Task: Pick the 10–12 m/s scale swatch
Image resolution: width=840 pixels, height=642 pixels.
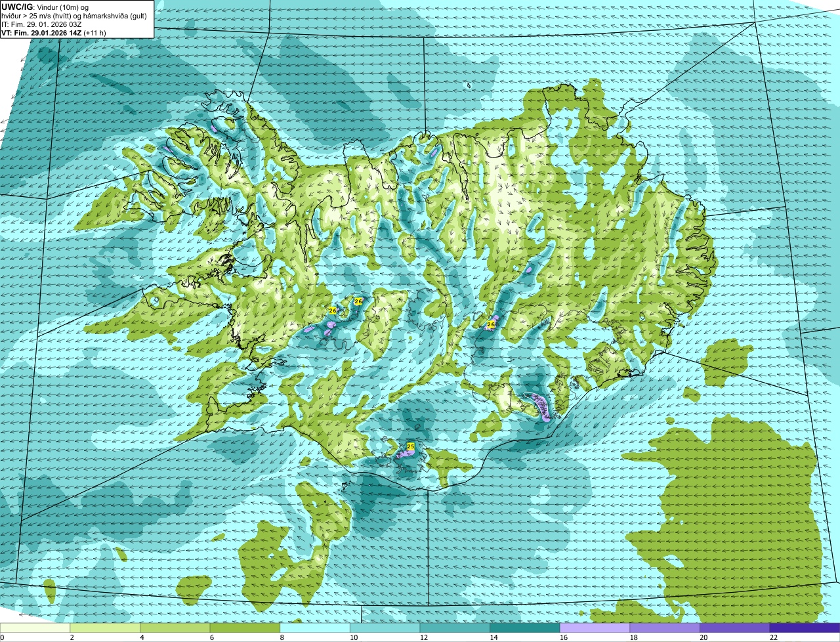Action: pos(385,628)
